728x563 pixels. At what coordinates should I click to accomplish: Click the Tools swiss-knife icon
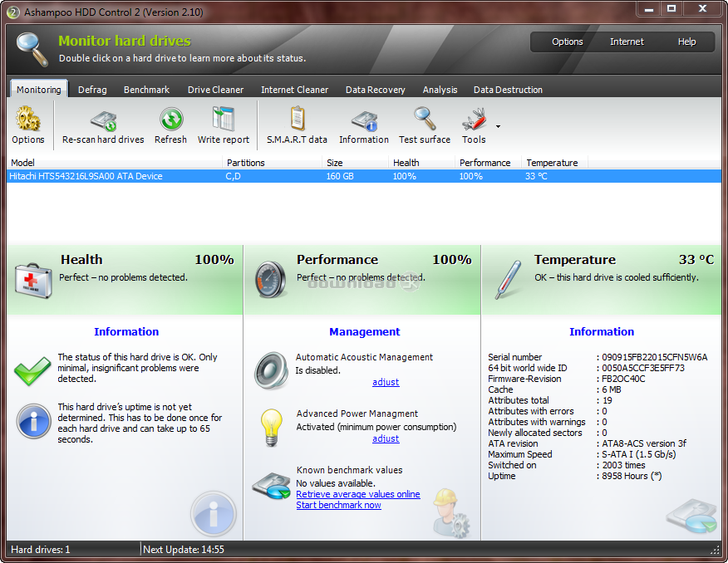coord(474,120)
